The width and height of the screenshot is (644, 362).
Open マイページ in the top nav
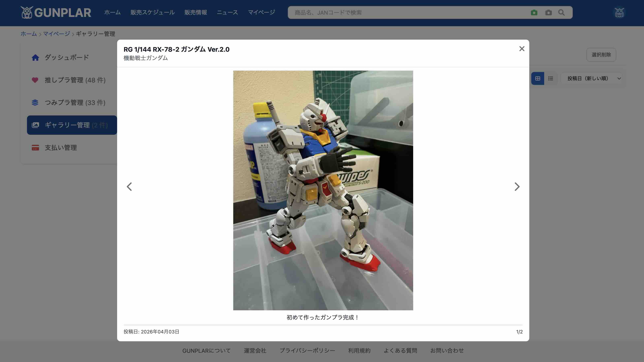(261, 12)
